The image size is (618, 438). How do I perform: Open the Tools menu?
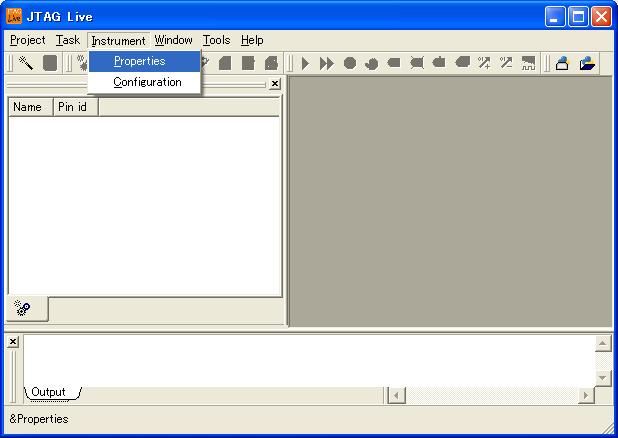[x=216, y=40]
